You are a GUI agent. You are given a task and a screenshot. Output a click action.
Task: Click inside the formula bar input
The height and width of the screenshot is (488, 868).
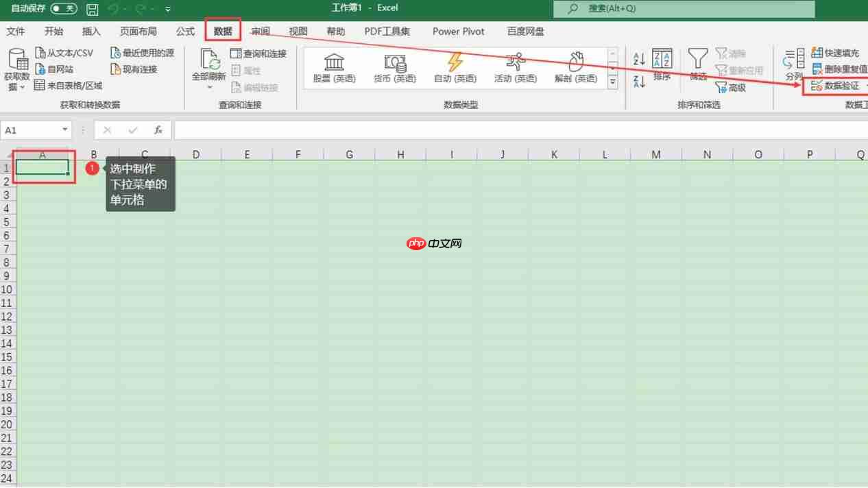click(x=520, y=130)
